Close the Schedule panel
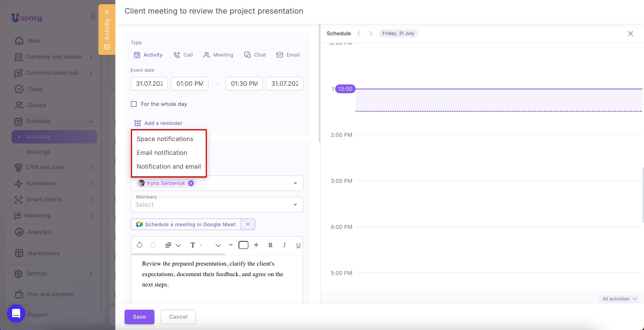Viewport: 644px width, 330px height. (x=631, y=34)
